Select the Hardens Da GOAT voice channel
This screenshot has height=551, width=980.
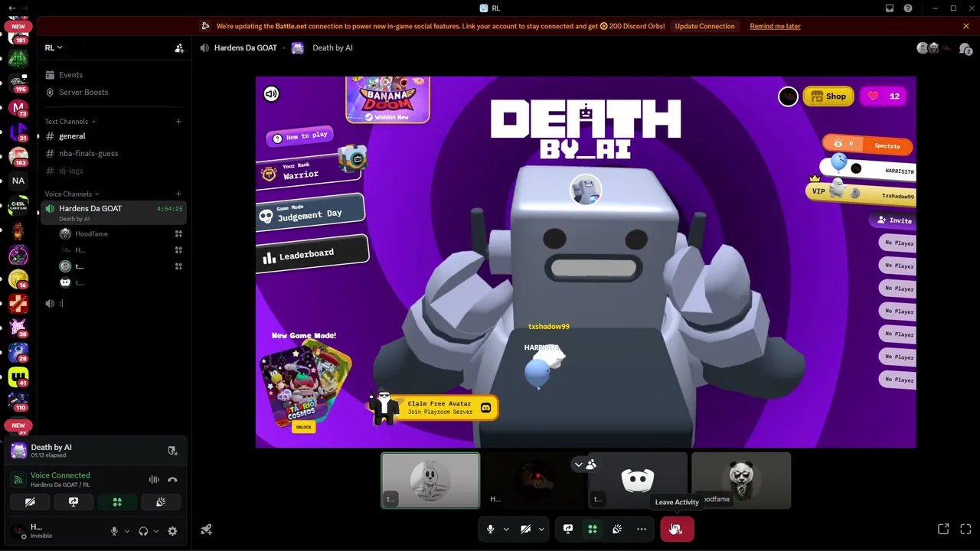click(113, 213)
